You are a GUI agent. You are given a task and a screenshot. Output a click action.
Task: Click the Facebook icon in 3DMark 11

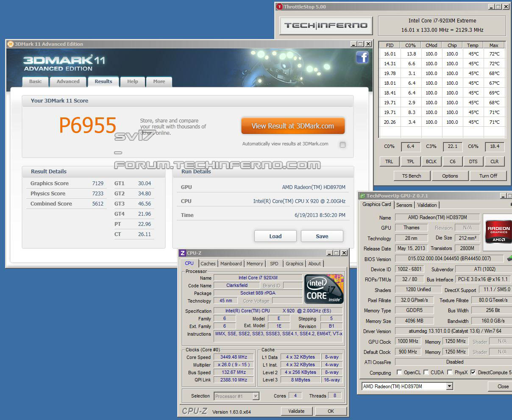click(362, 57)
